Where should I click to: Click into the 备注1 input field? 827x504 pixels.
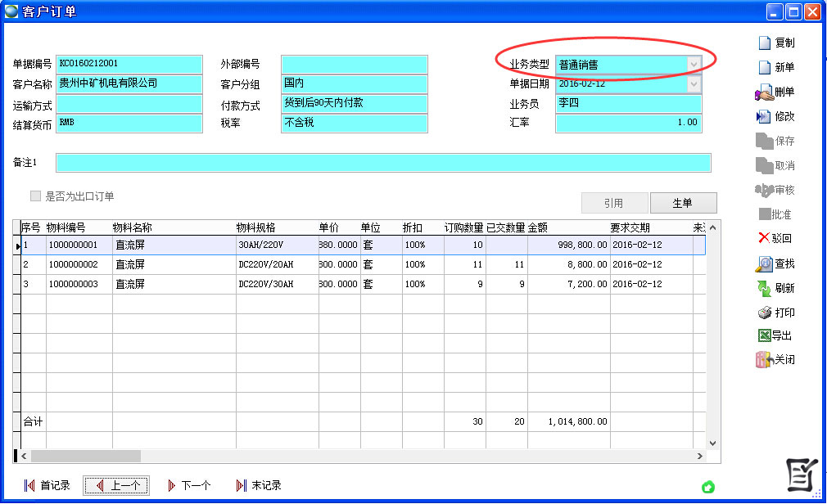(x=382, y=163)
